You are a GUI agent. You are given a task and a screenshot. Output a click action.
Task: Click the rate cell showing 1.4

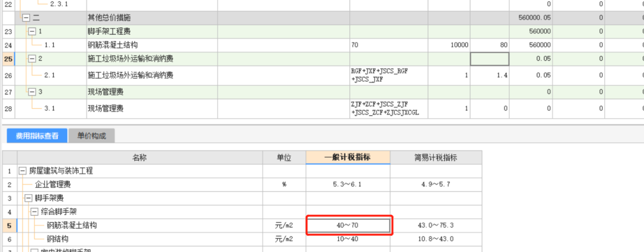click(x=489, y=75)
